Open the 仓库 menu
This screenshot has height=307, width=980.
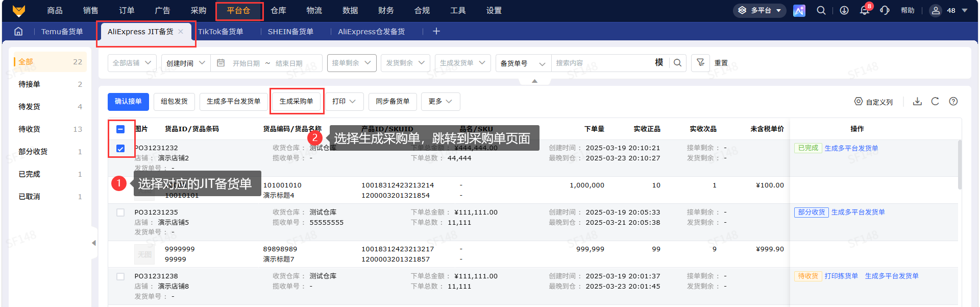point(278,10)
